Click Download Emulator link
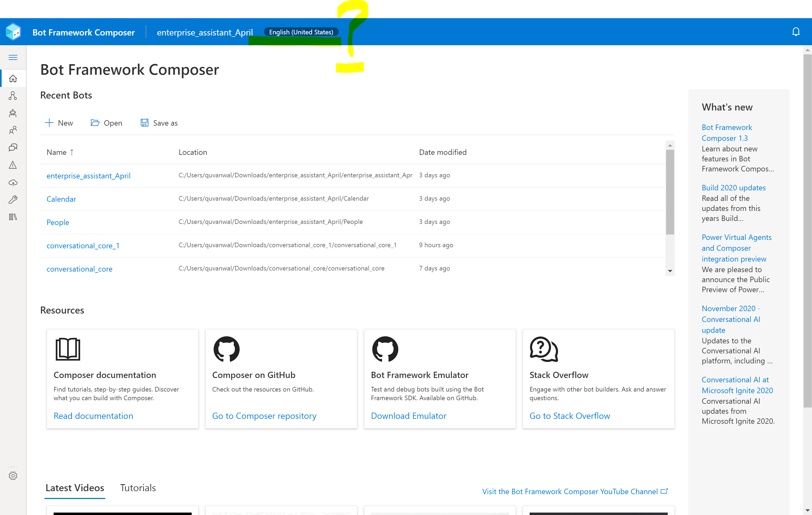The width and height of the screenshot is (812, 515). pyautogui.click(x=408, y=416)
